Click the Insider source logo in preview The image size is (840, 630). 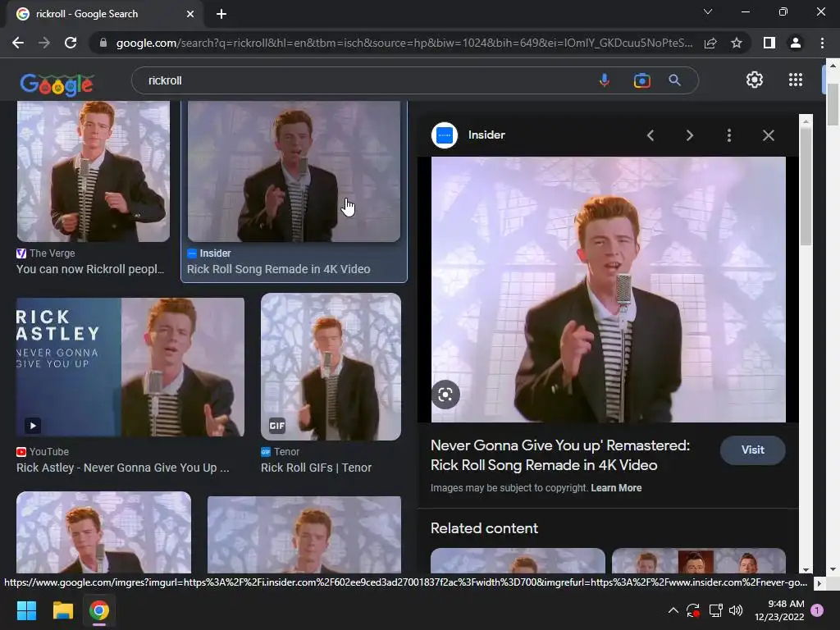pos(445,135)
